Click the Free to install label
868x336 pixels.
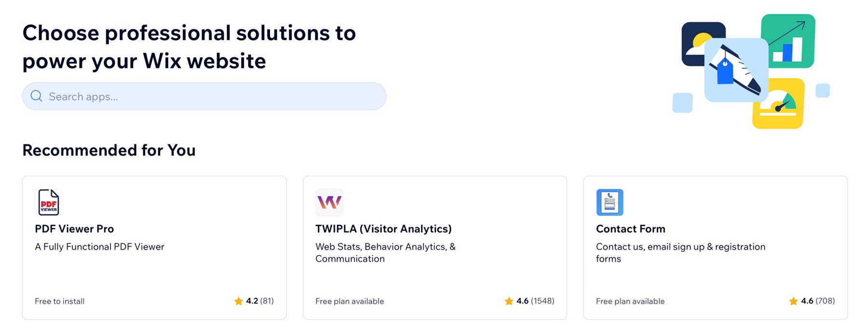click(x=59, y=301)
